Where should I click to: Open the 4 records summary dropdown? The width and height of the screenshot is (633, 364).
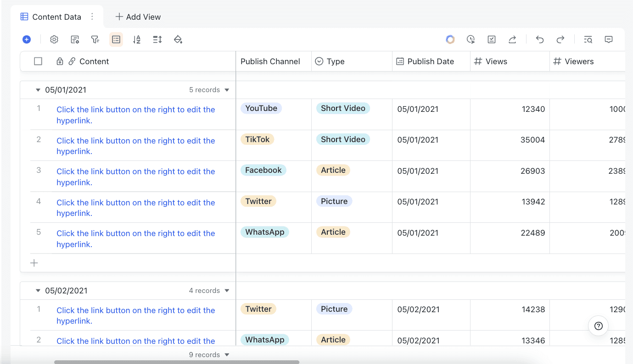point(209,291)
